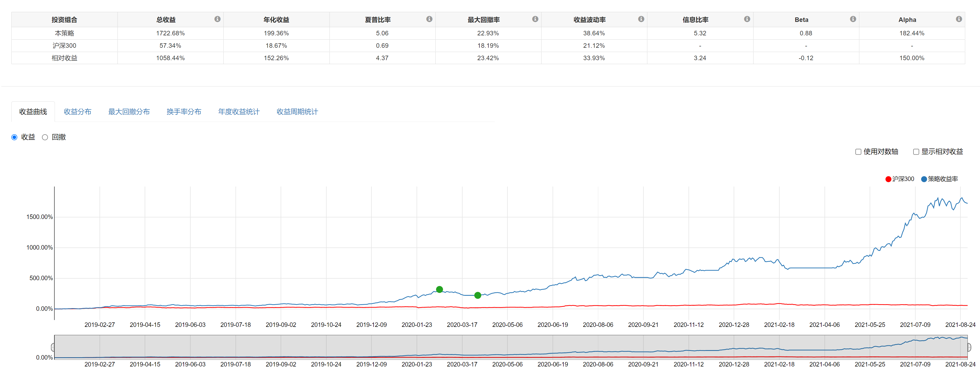Click the info icon beside 收益波动率 header
Screen dimensions: 980x372
[x=641, y=19]
